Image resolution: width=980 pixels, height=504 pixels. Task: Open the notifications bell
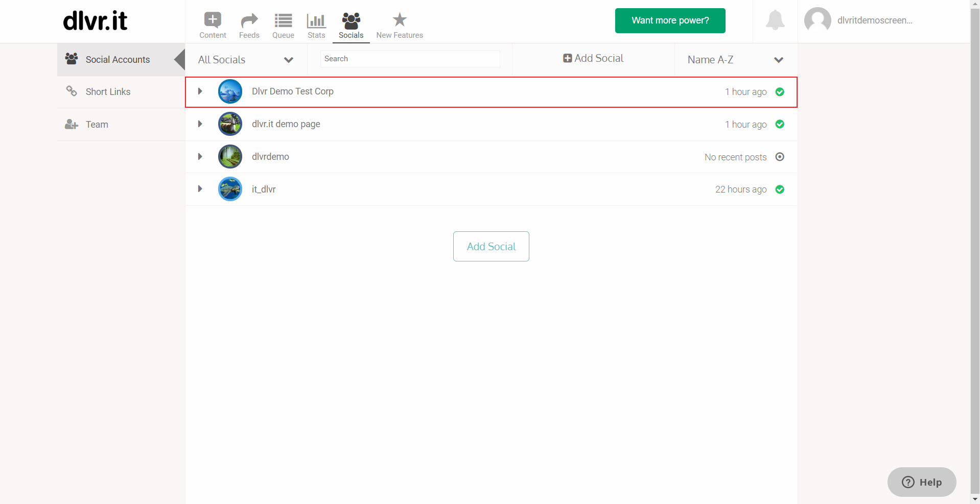[775, 20]
